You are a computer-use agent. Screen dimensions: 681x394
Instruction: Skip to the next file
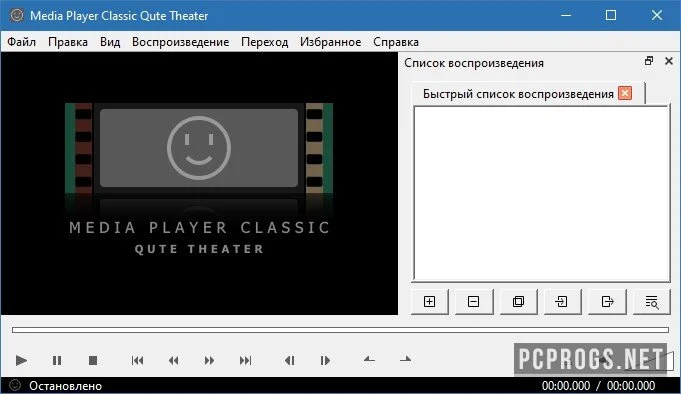245,360
